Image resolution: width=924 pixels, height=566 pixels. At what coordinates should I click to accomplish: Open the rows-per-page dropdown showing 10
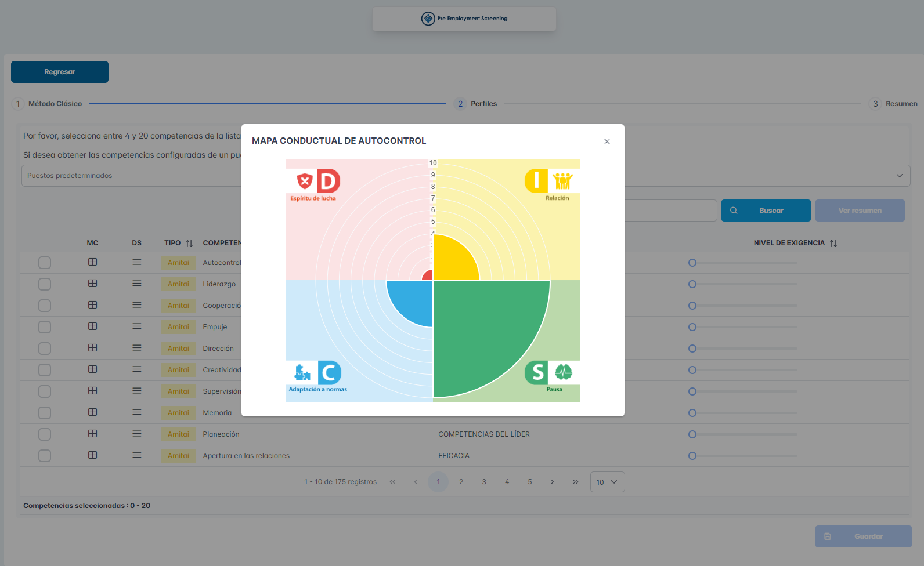[x=607, y=482]
